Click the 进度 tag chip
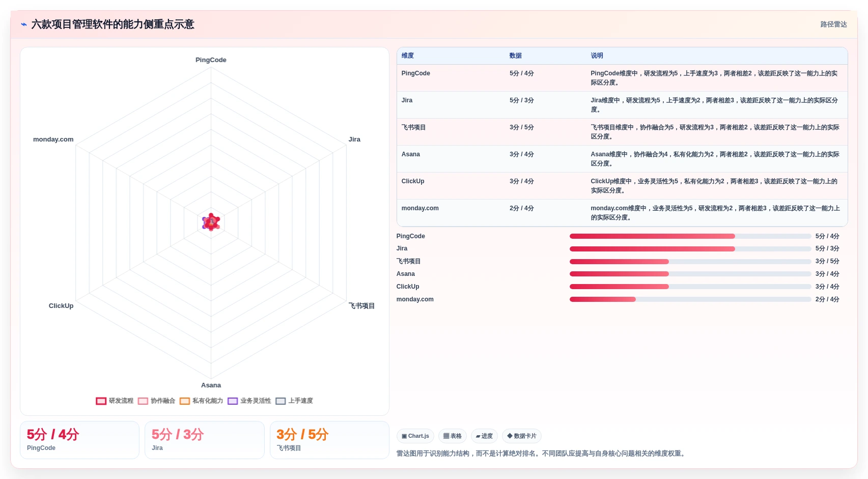Viewport: 868px width, 479px height. (x=484, y=436)
